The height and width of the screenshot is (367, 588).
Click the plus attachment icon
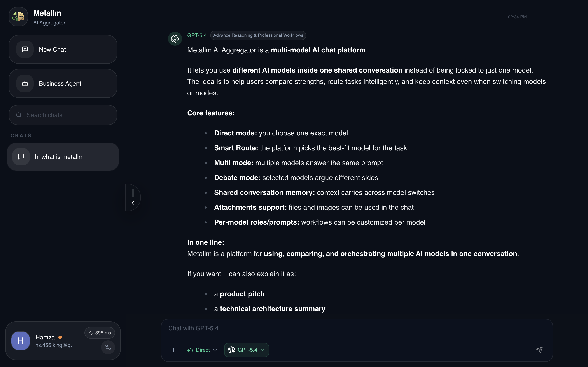(174, 350)
